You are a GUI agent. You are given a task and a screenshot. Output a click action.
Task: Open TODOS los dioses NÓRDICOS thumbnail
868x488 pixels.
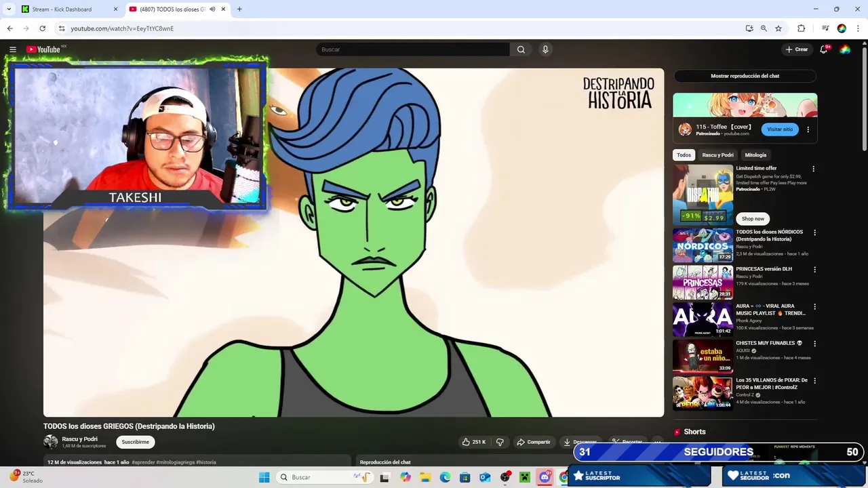coord(703,245)
